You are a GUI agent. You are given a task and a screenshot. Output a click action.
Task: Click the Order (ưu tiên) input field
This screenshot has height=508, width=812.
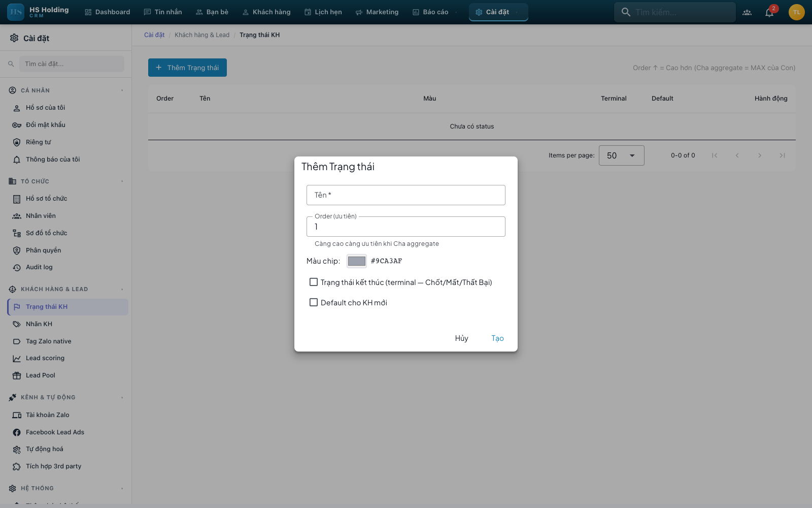(406, 227)
